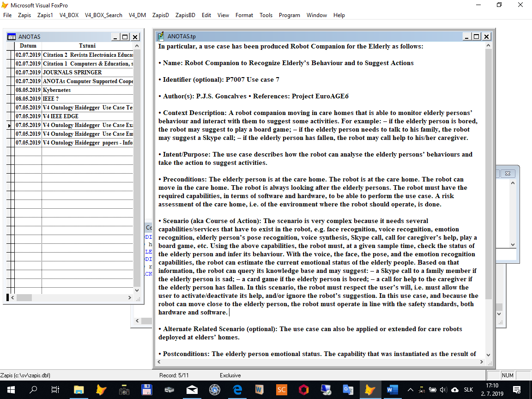Open the Mail app on the taskbar
532x399 pixels.
pos(192,390)
